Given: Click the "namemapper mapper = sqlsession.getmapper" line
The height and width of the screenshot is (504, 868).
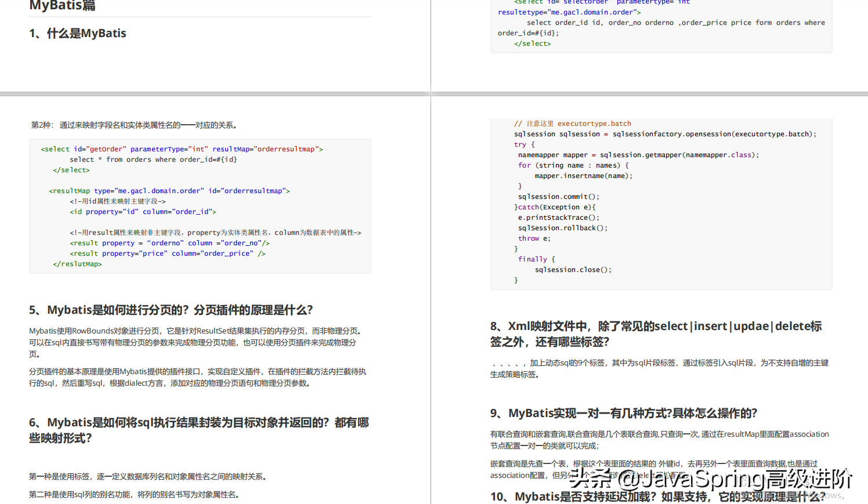Looking at the screenshot, I should point(638,155).
